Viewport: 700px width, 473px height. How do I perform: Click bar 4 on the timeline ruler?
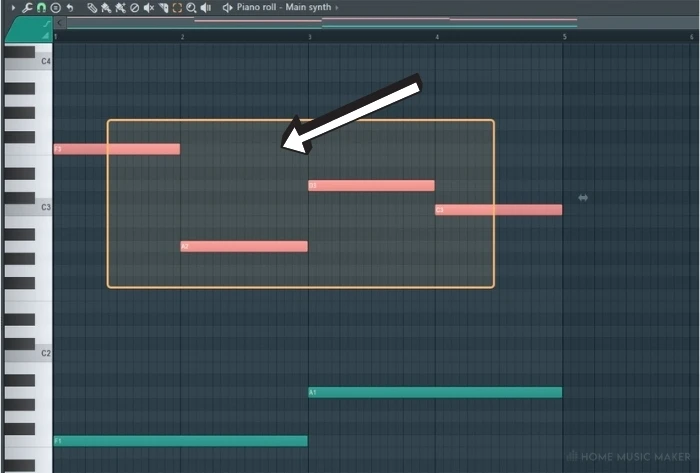pos(437,37)
